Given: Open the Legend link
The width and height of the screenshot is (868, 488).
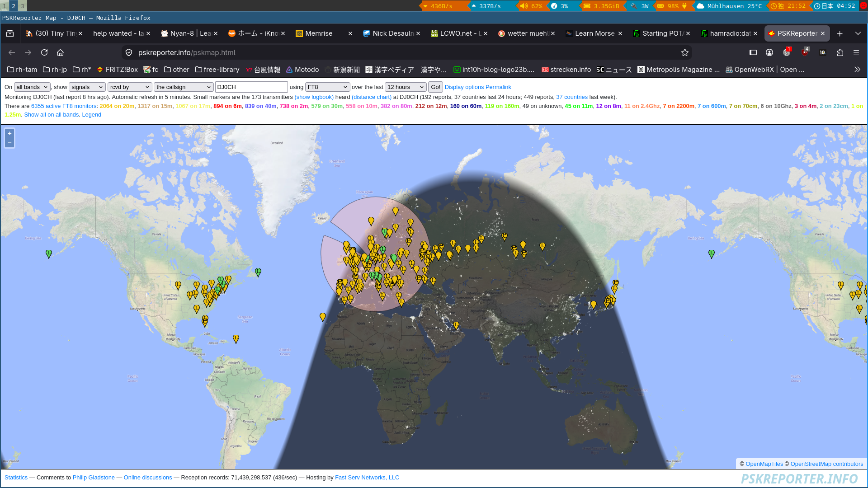Looking at the screenshot, I should (x=91, y=115).
